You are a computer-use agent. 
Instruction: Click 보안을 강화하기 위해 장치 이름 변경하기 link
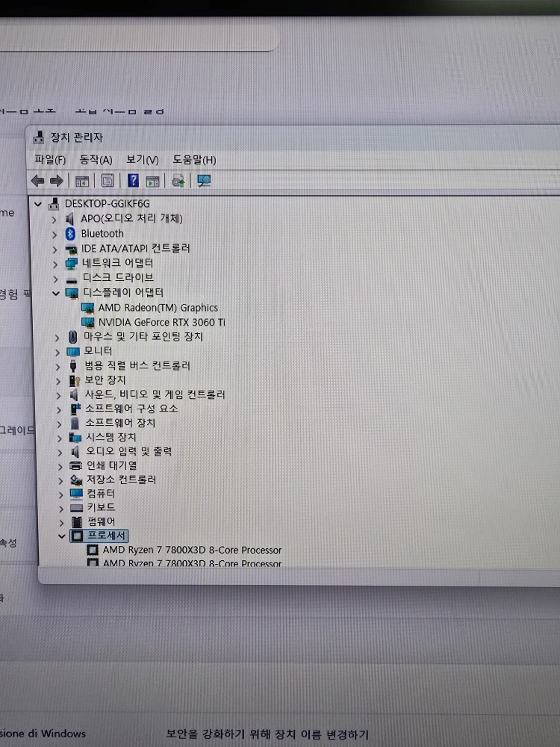(x=267, y=734)
